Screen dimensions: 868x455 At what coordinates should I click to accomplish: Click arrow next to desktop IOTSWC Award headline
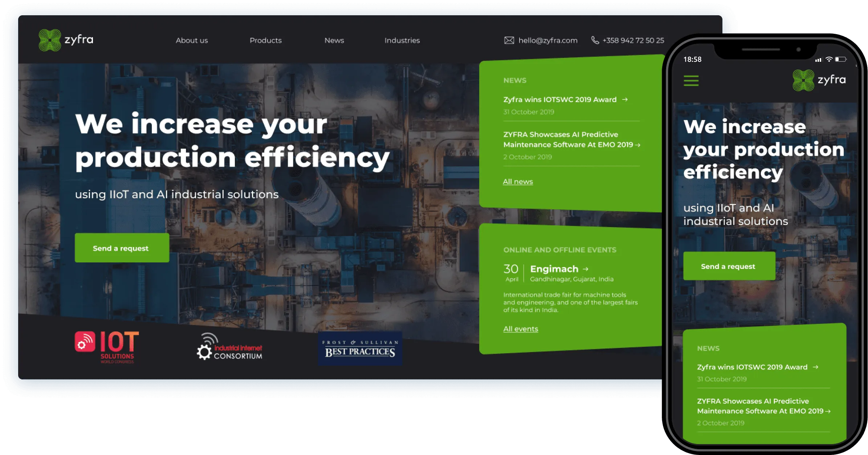(x=625, y=100)
